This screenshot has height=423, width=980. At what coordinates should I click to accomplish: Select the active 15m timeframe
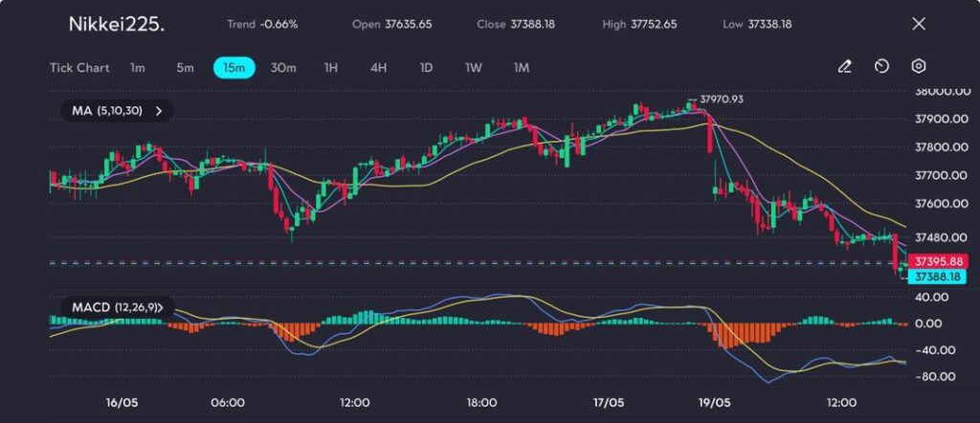234,68
